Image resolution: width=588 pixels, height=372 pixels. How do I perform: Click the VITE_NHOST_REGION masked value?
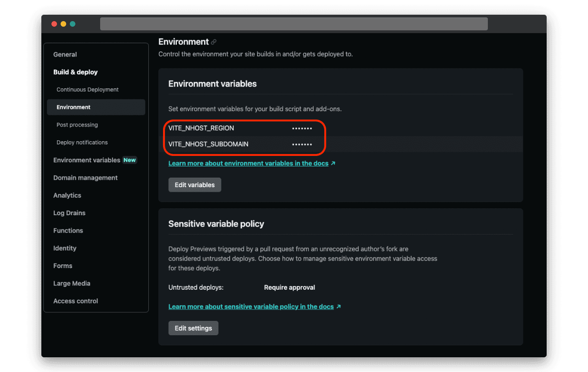(x=302, y=128)
